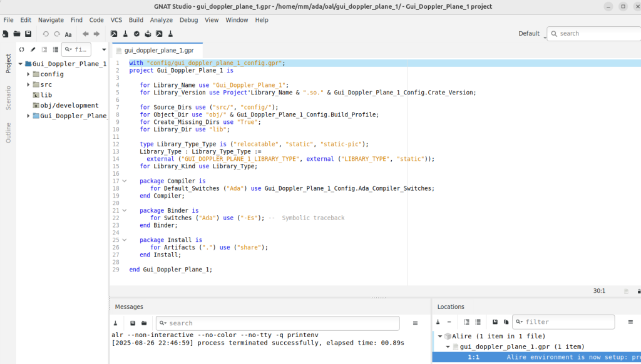Open the File menu

(8, 19)
